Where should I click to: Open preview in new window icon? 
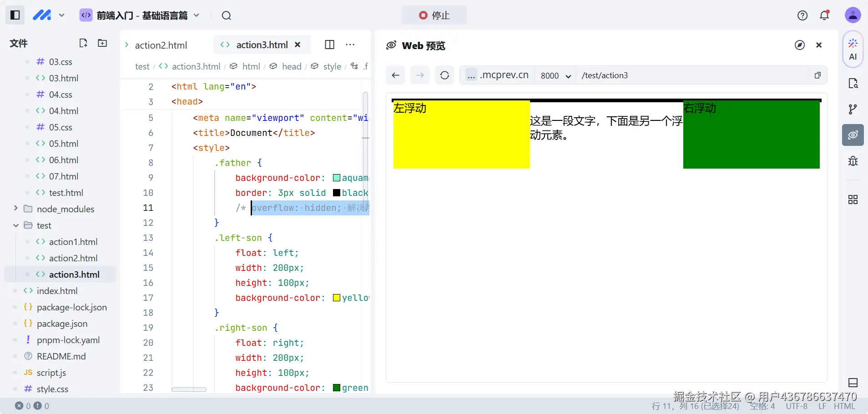[x=817, y=75]
